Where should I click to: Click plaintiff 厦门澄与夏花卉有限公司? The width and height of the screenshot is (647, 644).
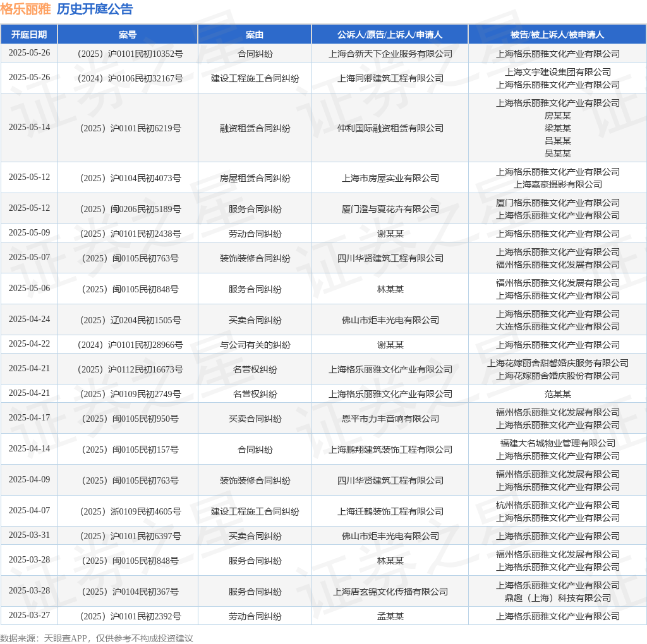(x=390, y=209)
